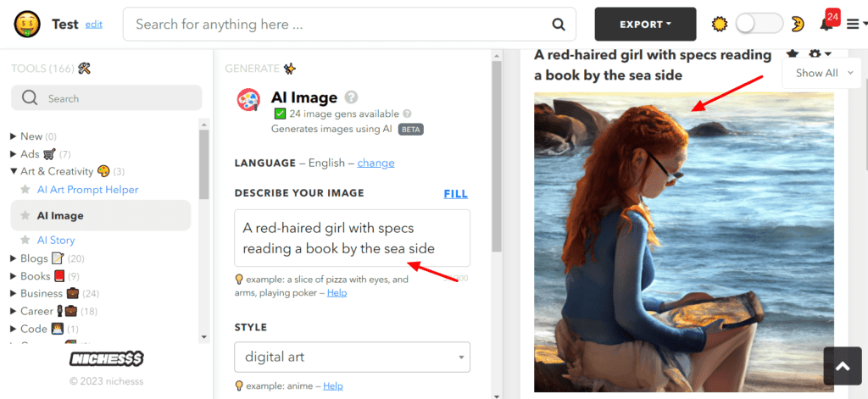Viewport: 868px width, 399px height.
Task: Click the money-face emoji logo
Action: click(27, 25)
